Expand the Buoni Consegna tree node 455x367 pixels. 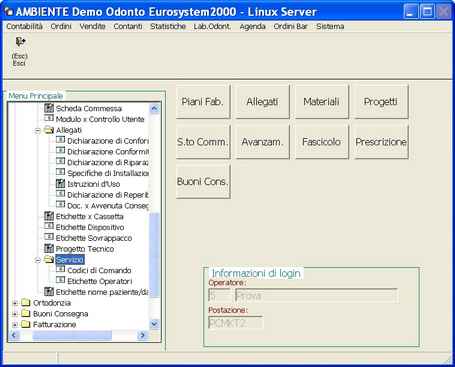[x=15, y=314]
